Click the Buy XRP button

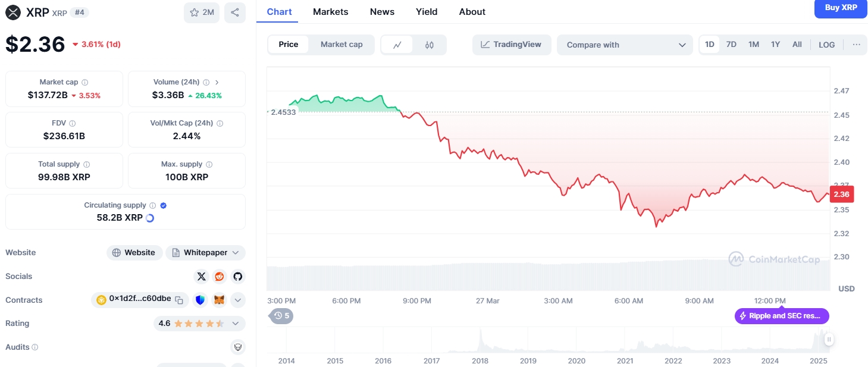point(841,8)
